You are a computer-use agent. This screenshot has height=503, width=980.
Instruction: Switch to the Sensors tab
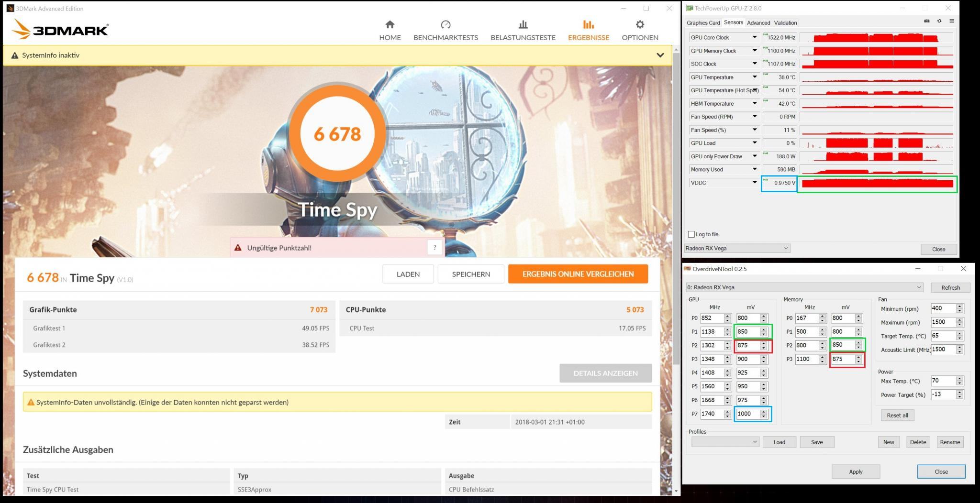733,22
